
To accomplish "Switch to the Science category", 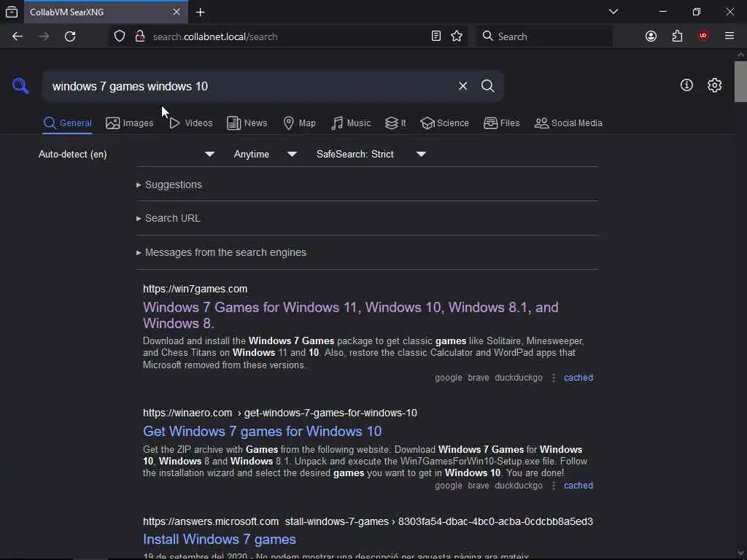I will (444, 122).
